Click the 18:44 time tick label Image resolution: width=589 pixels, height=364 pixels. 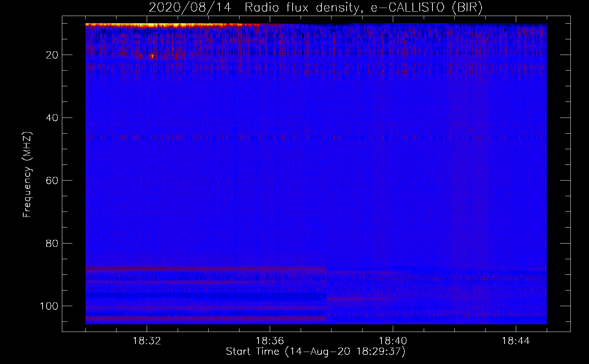coord(516,341)
